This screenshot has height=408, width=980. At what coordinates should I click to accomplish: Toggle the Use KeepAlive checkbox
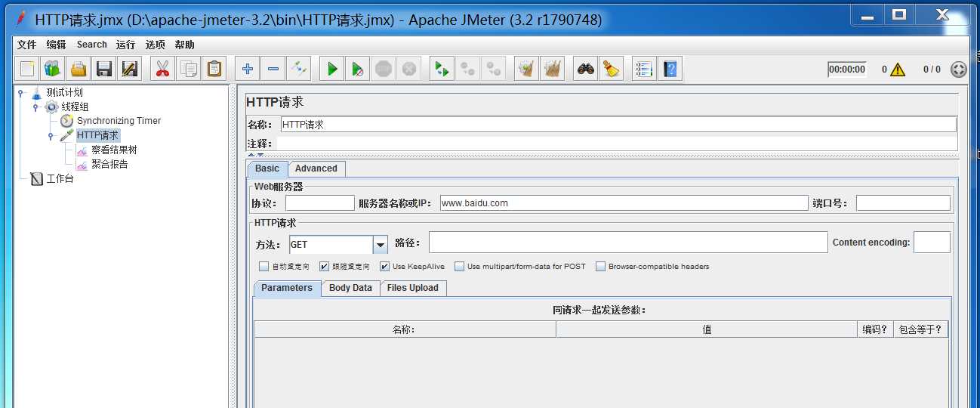[x=384, y=266]
